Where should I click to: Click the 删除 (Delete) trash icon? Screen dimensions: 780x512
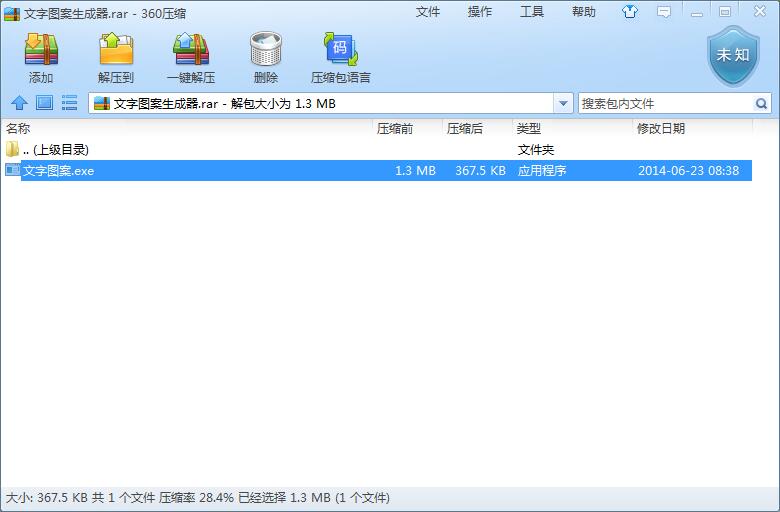(x=266, y=49)
